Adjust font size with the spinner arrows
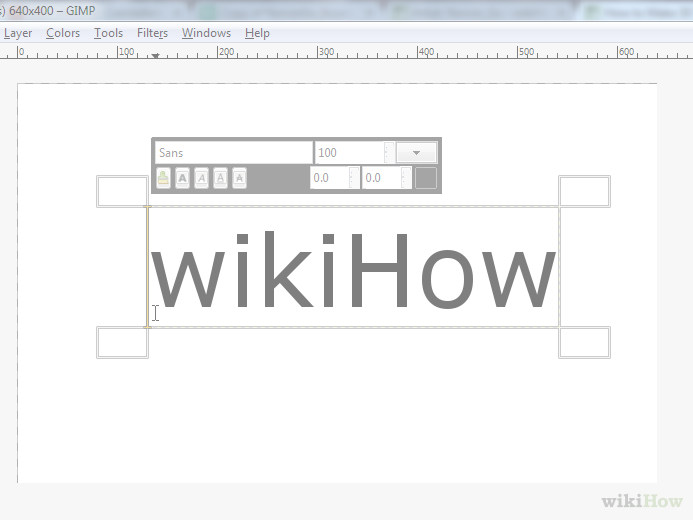The height and width of the screenshot is (520, 693). 389,153
